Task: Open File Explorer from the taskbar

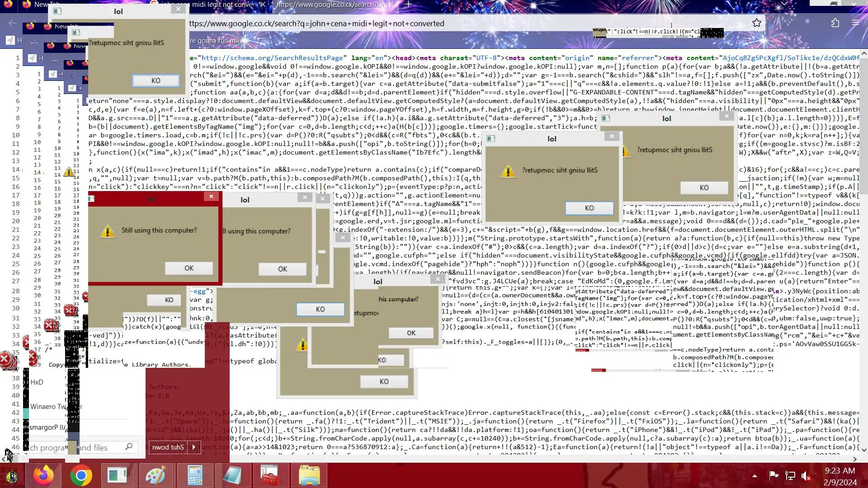Action: tap(309, 475)
